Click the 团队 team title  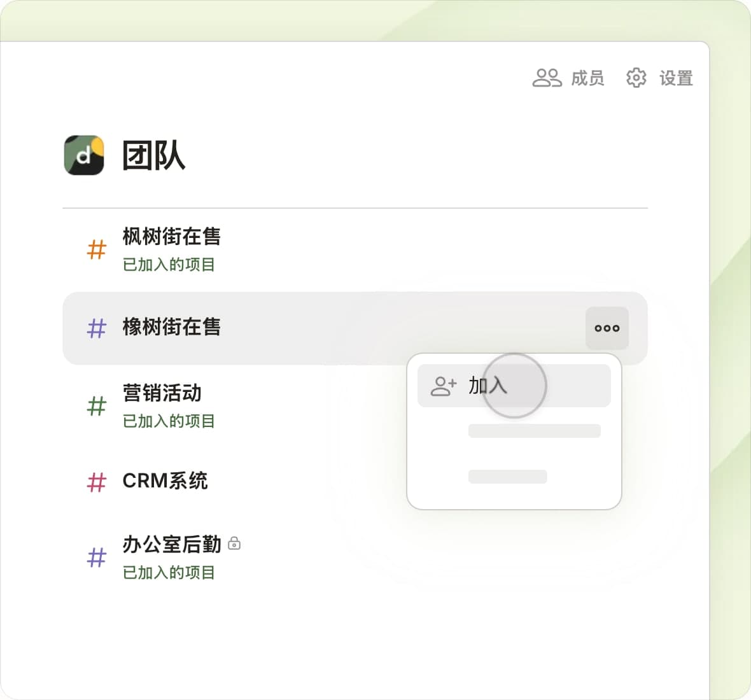click(153, 155)
